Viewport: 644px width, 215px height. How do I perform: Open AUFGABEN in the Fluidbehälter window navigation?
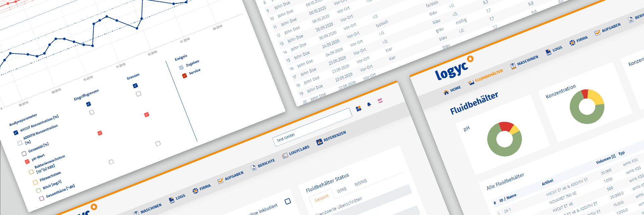pyautogui.click(x=607, y=29)
